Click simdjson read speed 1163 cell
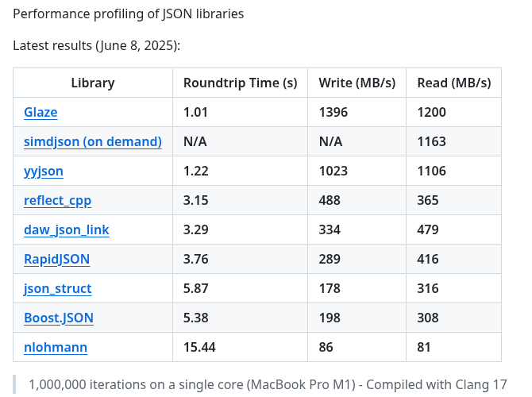532x397 pixels. click(431, 141)
